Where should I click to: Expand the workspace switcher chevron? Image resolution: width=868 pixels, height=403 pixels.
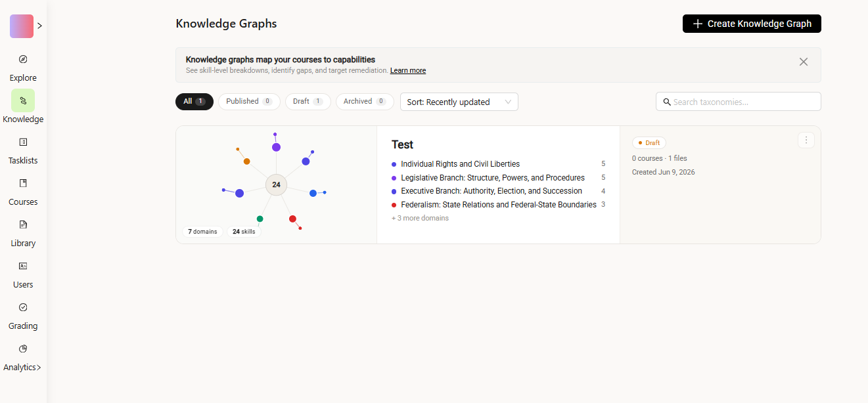(x=39, y=26)
